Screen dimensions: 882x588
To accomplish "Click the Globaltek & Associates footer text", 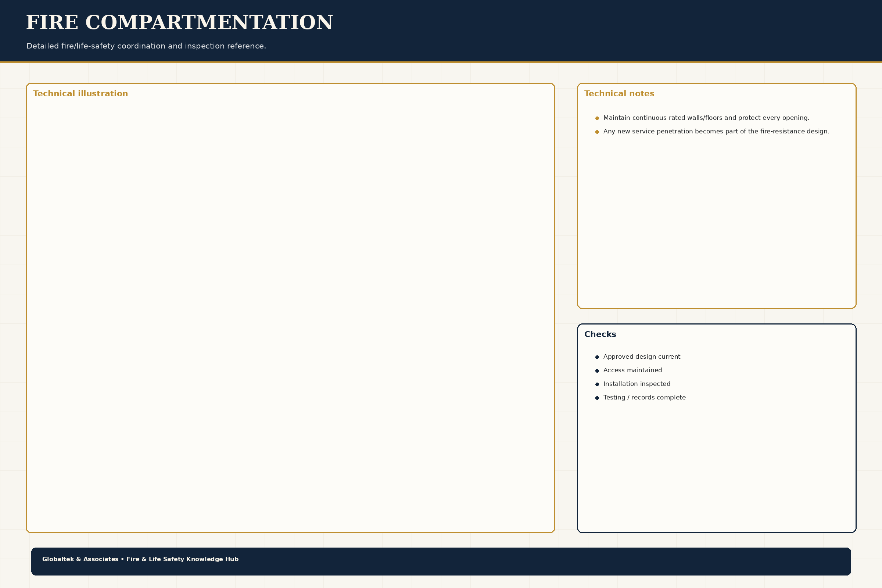I will tap(140, 559).
